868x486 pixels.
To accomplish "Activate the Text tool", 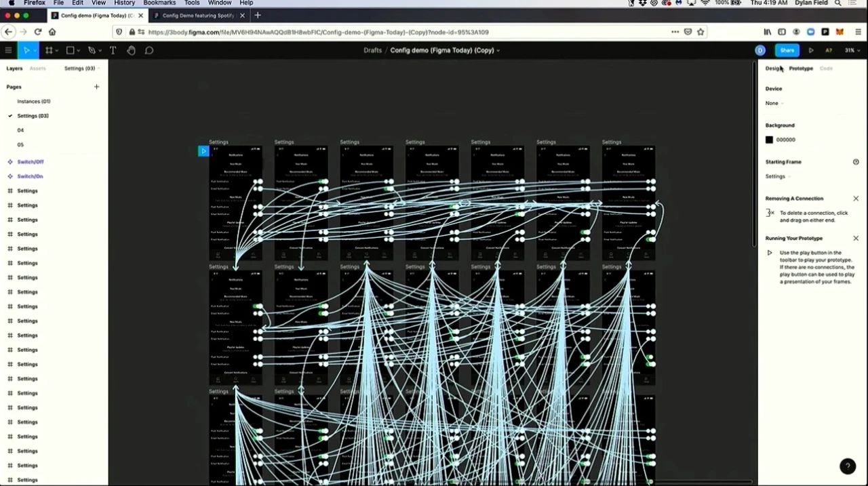I will pos(113,50).
